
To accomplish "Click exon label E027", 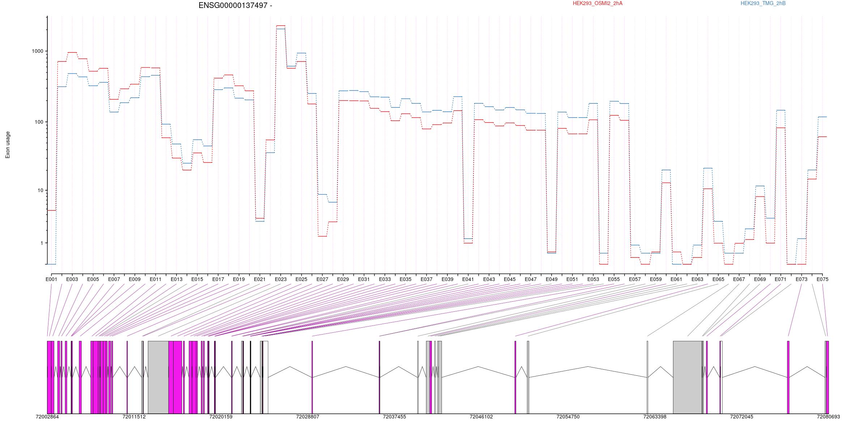I will [x=322, y=279].
